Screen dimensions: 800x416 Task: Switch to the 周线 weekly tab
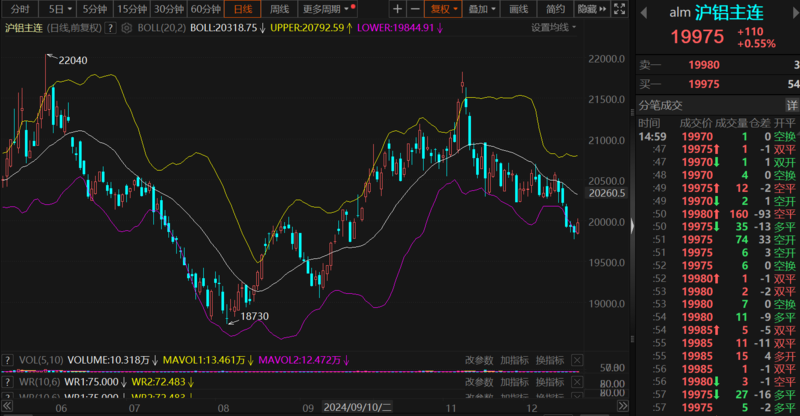tap(280, 9)
